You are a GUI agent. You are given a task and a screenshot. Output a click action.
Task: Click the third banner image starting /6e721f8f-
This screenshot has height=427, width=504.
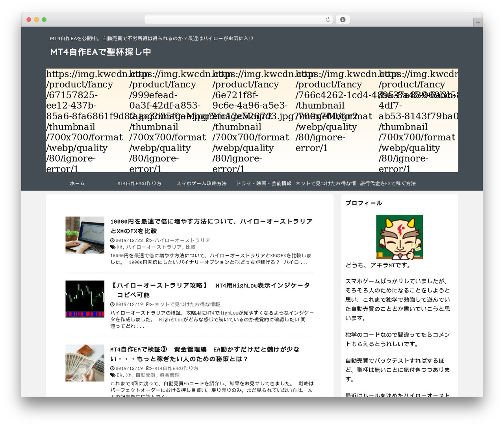[254, 121]
